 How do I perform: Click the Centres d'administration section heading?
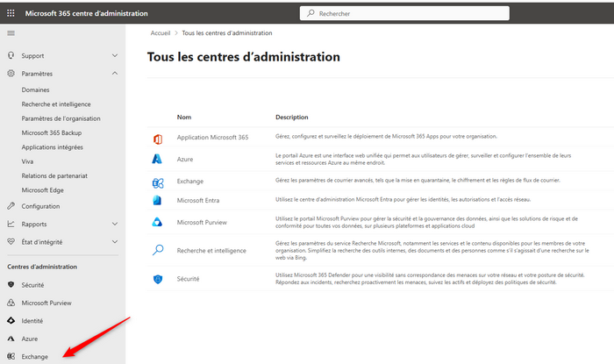coord(42,267)
